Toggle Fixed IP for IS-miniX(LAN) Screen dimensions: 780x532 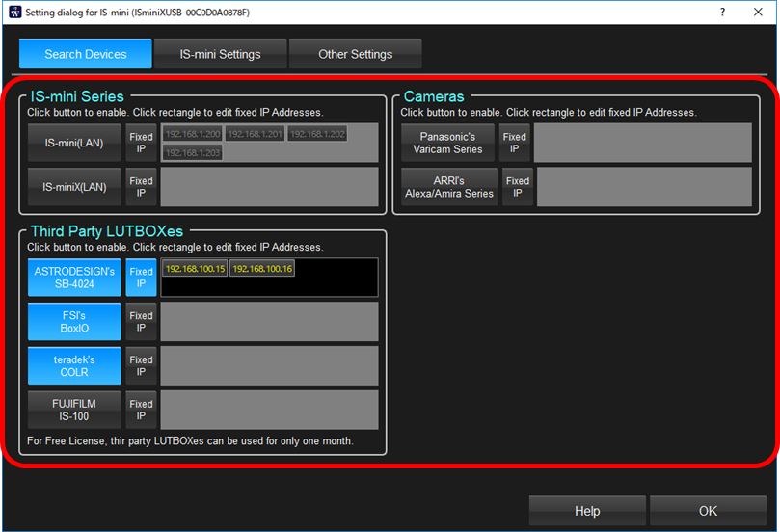point(142,187)
